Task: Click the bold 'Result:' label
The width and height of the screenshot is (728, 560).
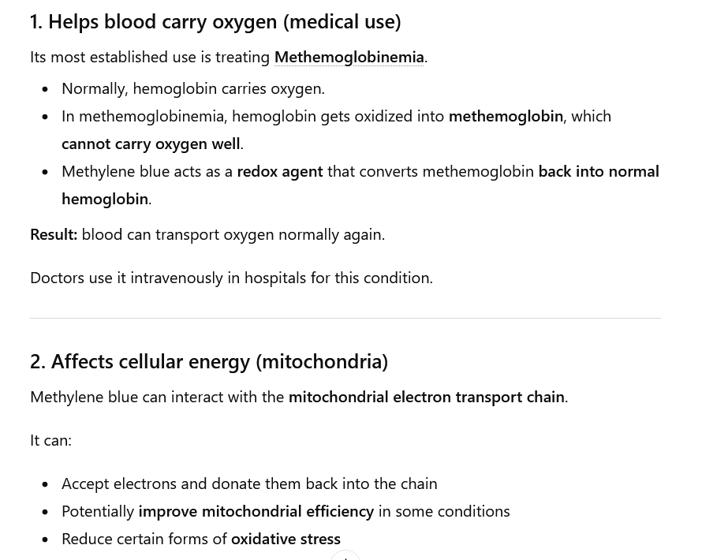Action: point(54,234)
